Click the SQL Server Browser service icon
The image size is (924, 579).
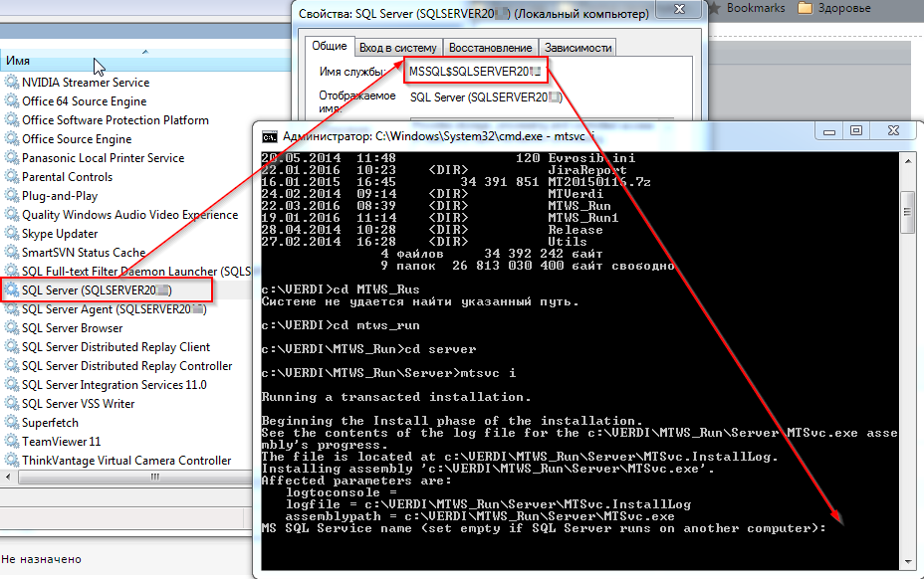click(11, 328)
